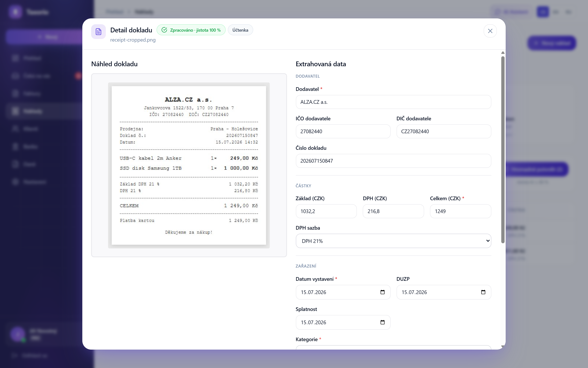The width and height of the screenshot is (588, 368).
Task: Open calendar picker for Splatnost date
Action: pos(382,322)
